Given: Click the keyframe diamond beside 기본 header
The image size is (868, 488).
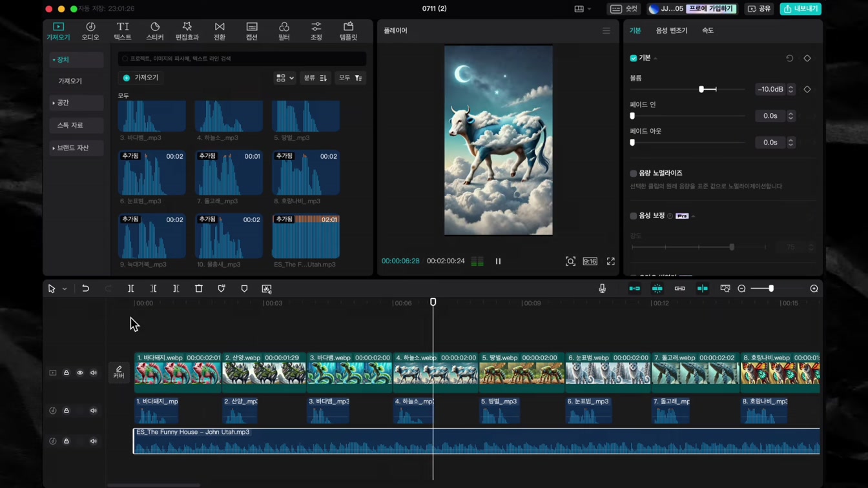Looking at the screenshot, I should pyautogui.click(x=807, y=58).
